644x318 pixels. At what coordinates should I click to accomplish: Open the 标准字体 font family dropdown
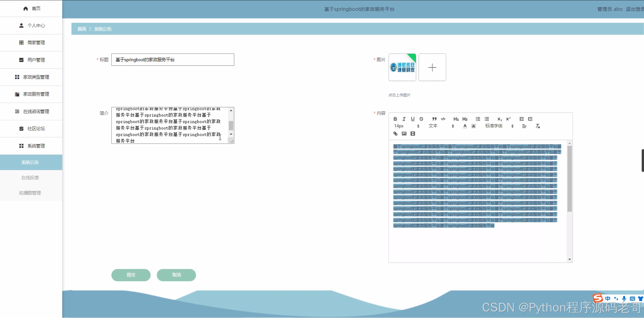coord(499,126)
